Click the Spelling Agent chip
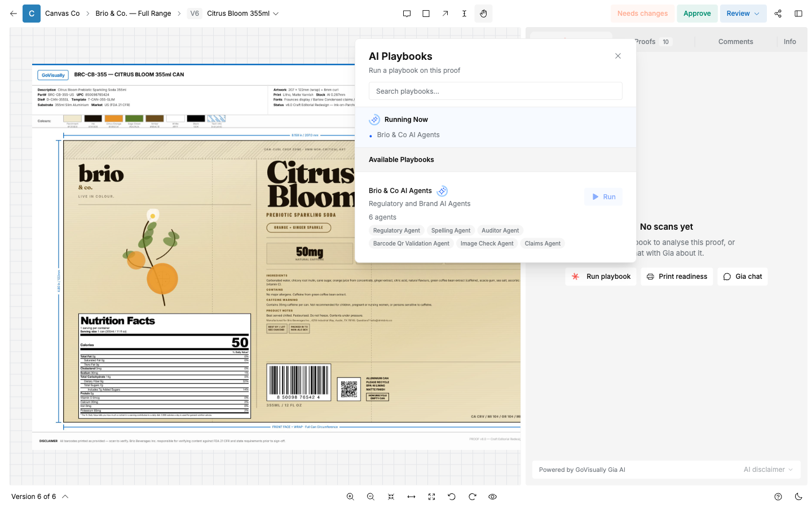This screenshot has height=508, width=812. coord(451,230)
